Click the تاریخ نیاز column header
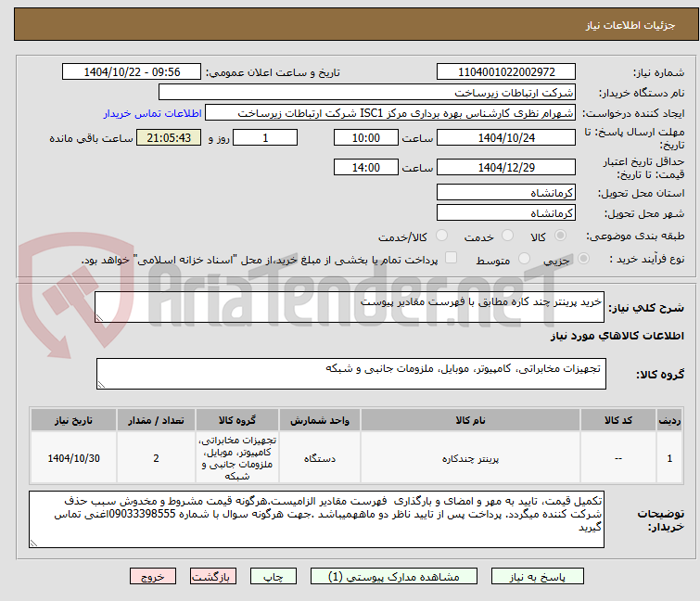Image resolution: width=700 pixels, height=601 pixels. pos(73,421)
